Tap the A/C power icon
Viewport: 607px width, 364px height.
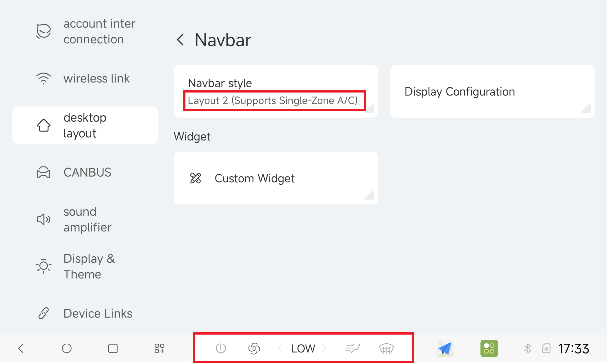(x=221, y=348)
